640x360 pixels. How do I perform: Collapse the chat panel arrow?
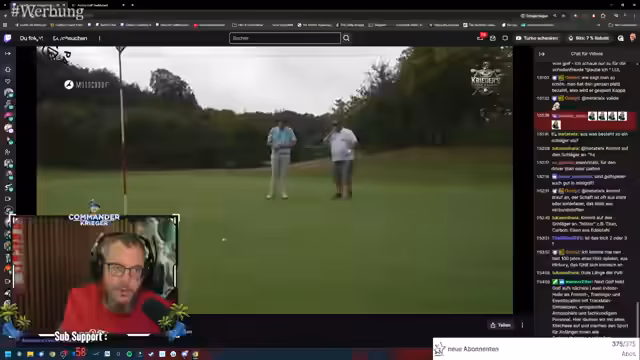542,54
